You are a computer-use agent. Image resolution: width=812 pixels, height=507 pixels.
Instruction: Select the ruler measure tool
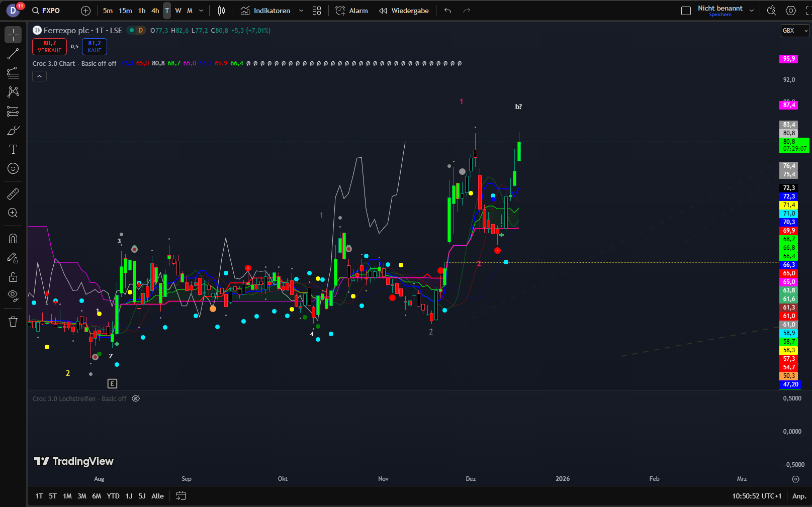13,193
